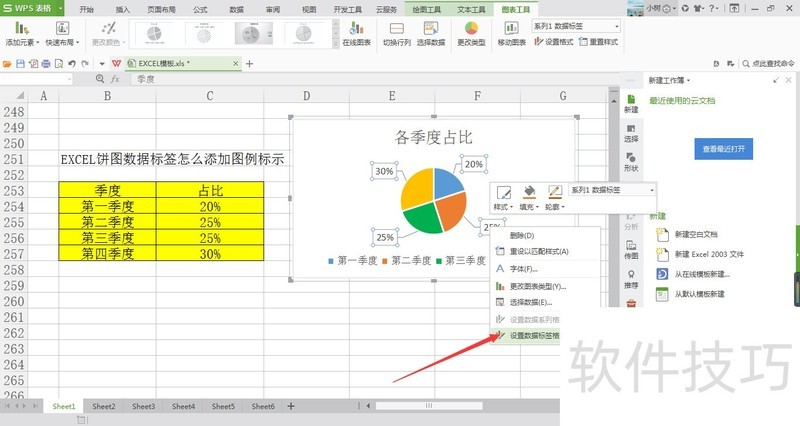The width and height of the screenshot is (800, 426).
Task: Select the third chart style thumbnail in the gallery
Action: point(254,34)
